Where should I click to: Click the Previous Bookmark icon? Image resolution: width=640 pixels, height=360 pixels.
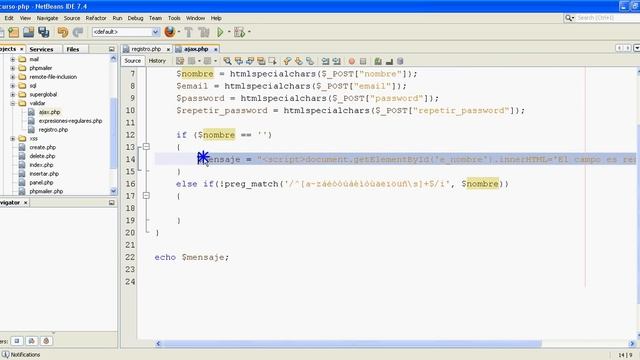[287, 61]
